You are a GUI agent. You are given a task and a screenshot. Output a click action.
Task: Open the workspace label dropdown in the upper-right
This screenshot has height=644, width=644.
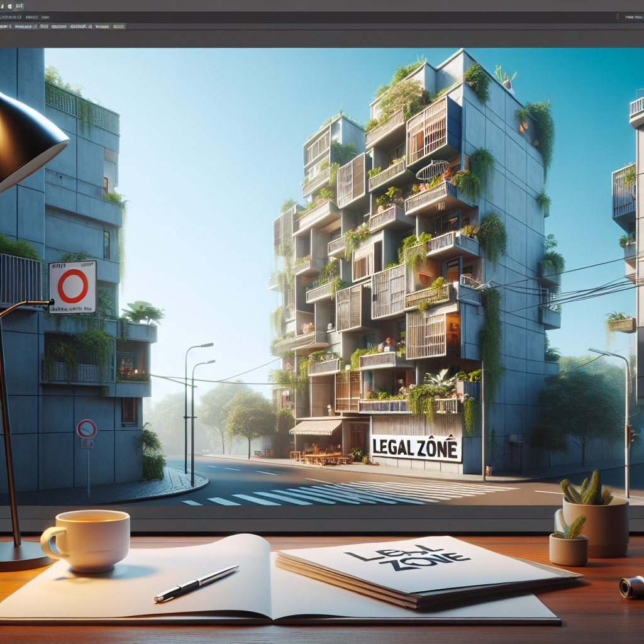(x=634, y=17)
